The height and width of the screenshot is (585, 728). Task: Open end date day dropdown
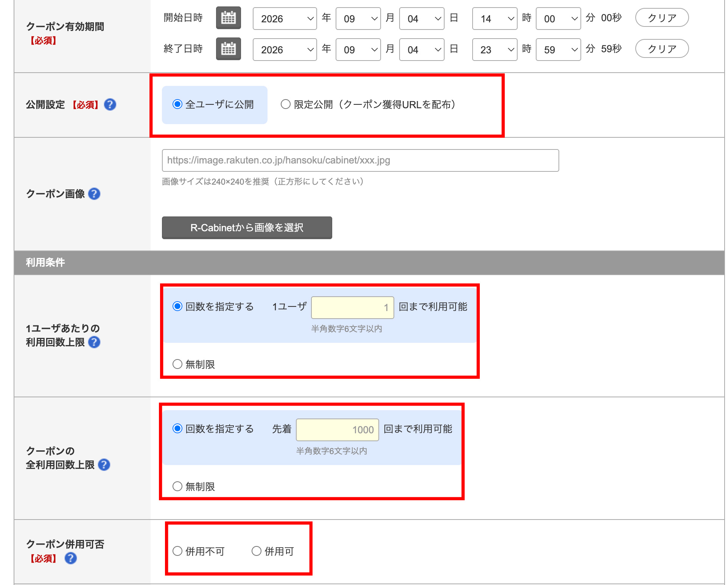(x=422, y=50)
